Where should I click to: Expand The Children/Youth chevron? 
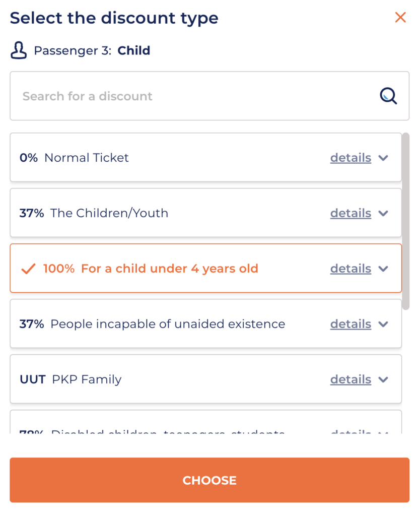(383, 213)
